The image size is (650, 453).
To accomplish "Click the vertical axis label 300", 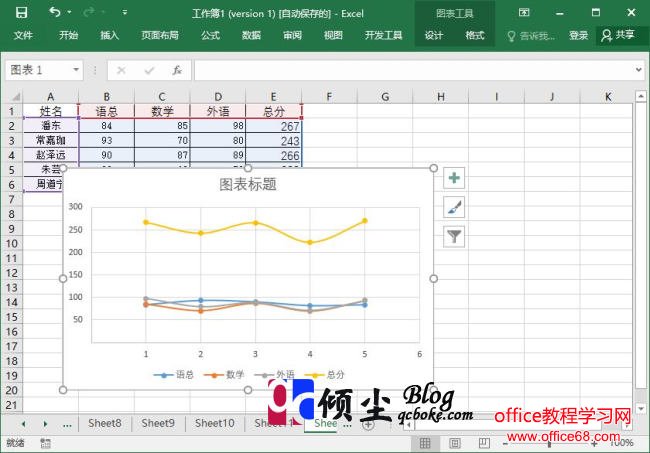I will point(75,206).
